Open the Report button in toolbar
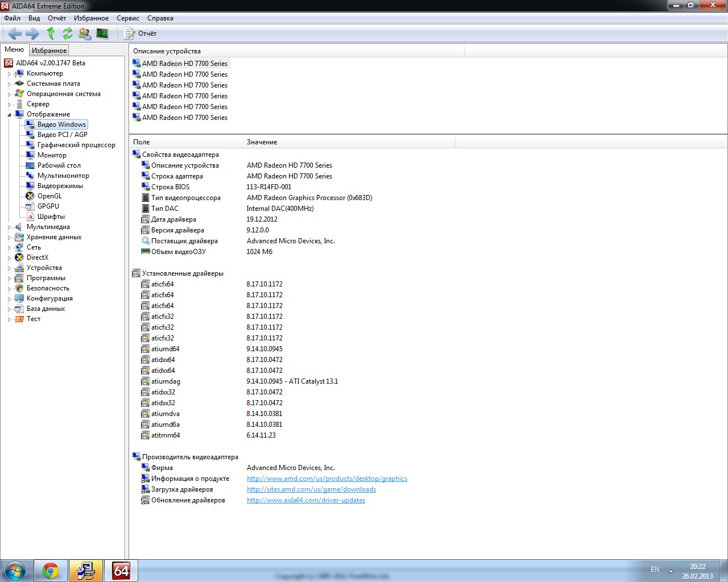 [x=140, y=34]
